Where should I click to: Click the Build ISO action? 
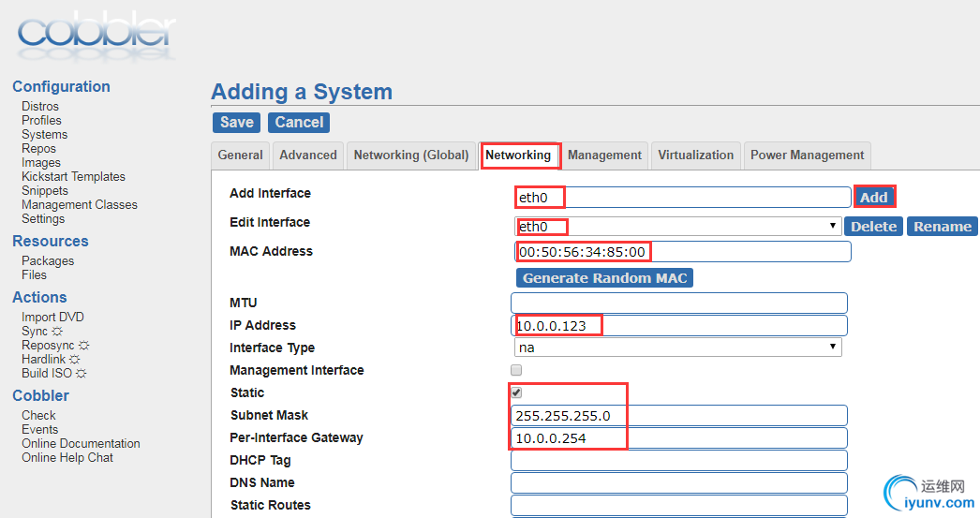(x=47, y=373)
